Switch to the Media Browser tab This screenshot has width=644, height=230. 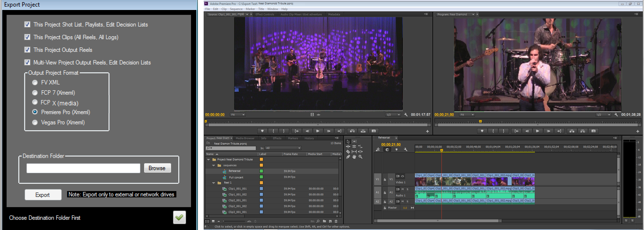click(x=245, y=138)
